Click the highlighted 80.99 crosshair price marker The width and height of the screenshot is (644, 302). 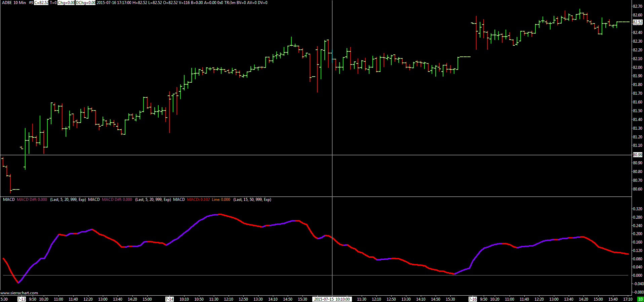(638, 155)
